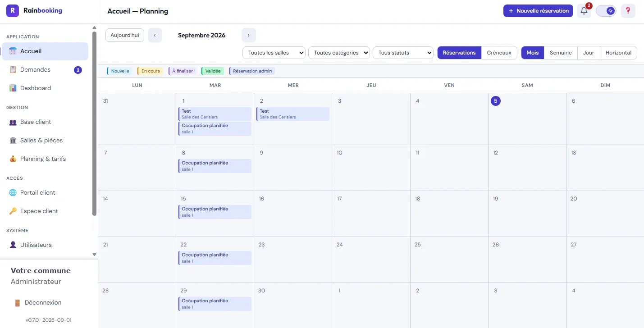Click the Base client people icon
This screenshot has width=644, height=328.
point(13,122)
